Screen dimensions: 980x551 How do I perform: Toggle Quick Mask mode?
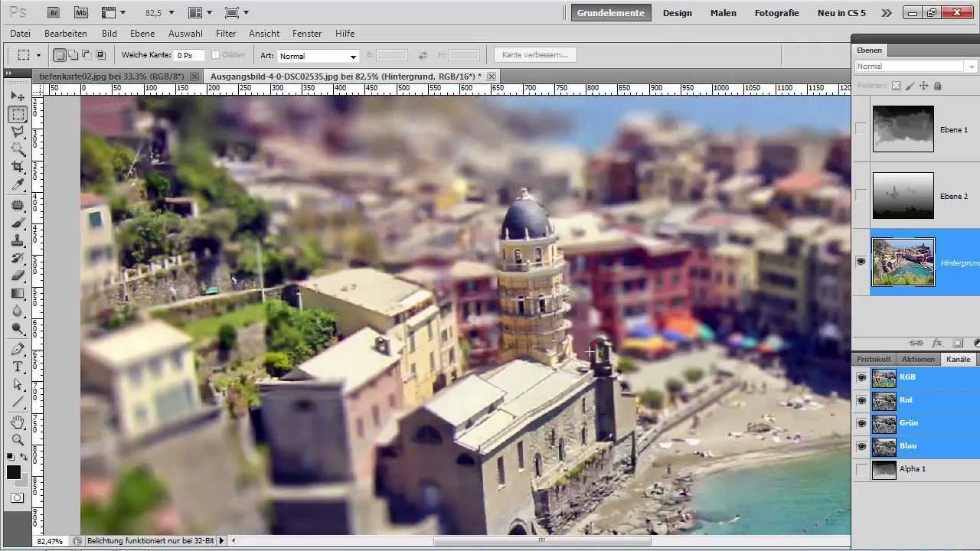(18, 498)
